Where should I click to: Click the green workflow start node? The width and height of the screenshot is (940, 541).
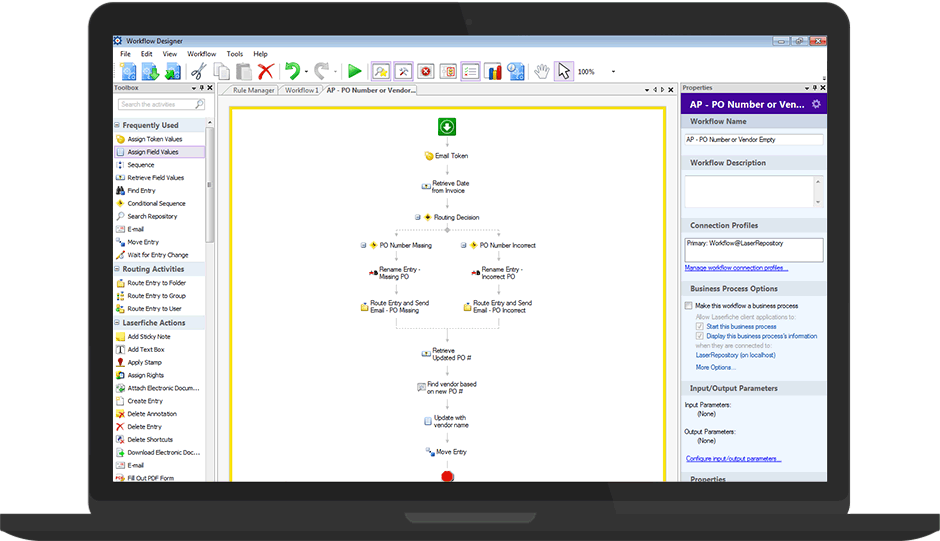tap(447, 127)
